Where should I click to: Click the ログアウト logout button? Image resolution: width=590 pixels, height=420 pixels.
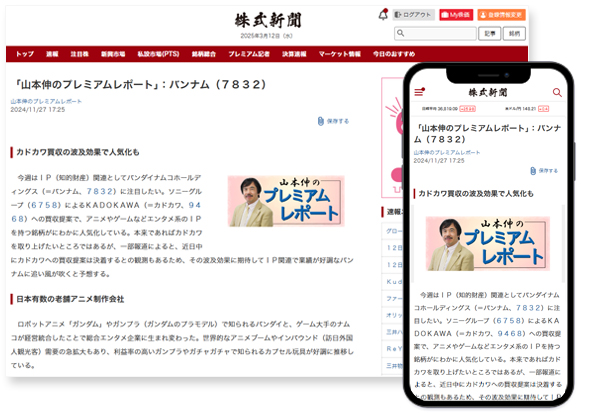413,15
